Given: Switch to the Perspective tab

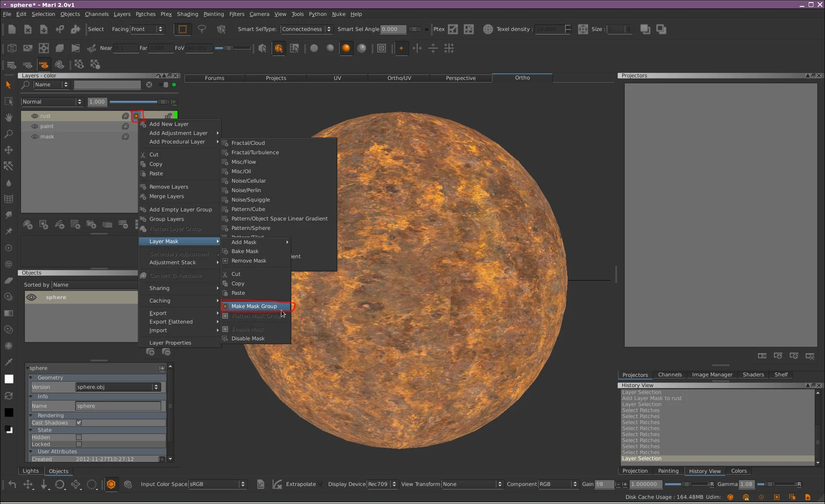Looking at the screenshot, I should (461, 78).
